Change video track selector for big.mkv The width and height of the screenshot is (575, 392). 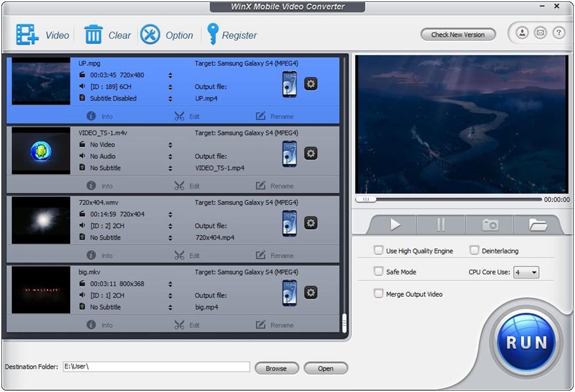coord(170,284)
